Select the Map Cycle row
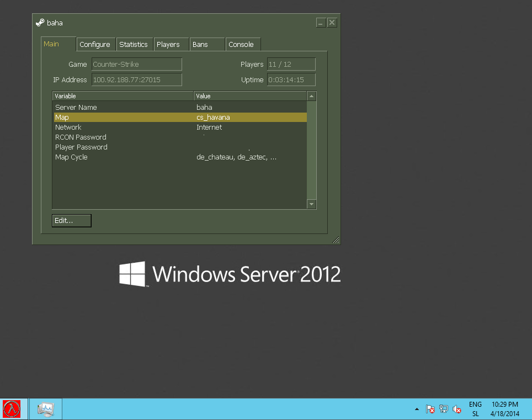The height and width of the screenshot is (420, 532). point(180,157)
